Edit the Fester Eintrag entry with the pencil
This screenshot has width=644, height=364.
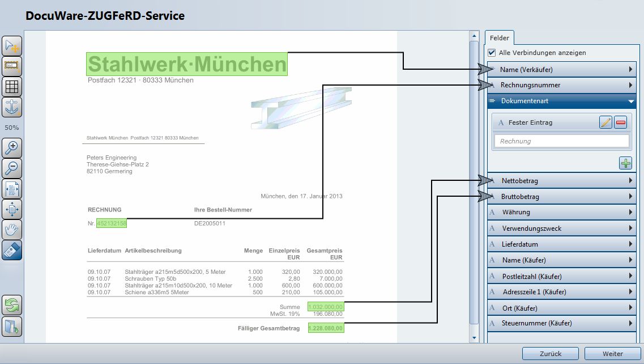coord(606,122)
